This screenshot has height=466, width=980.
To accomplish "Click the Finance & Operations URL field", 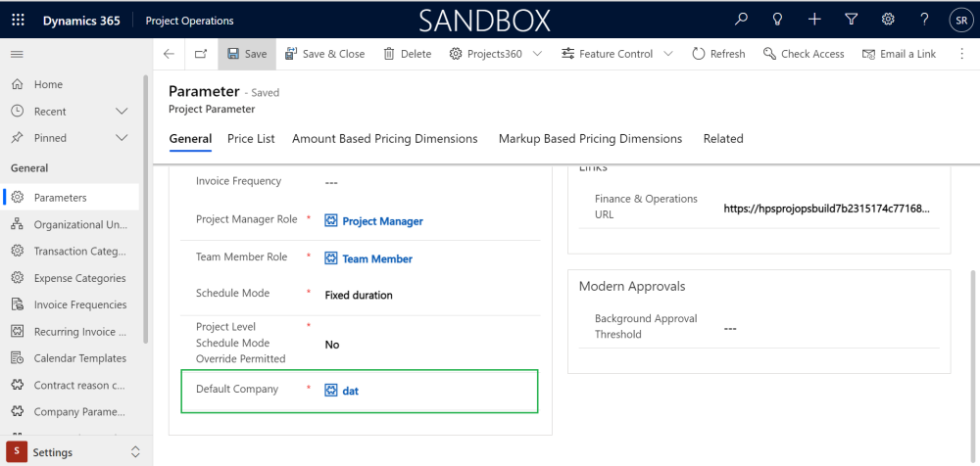I will point(826,209).
